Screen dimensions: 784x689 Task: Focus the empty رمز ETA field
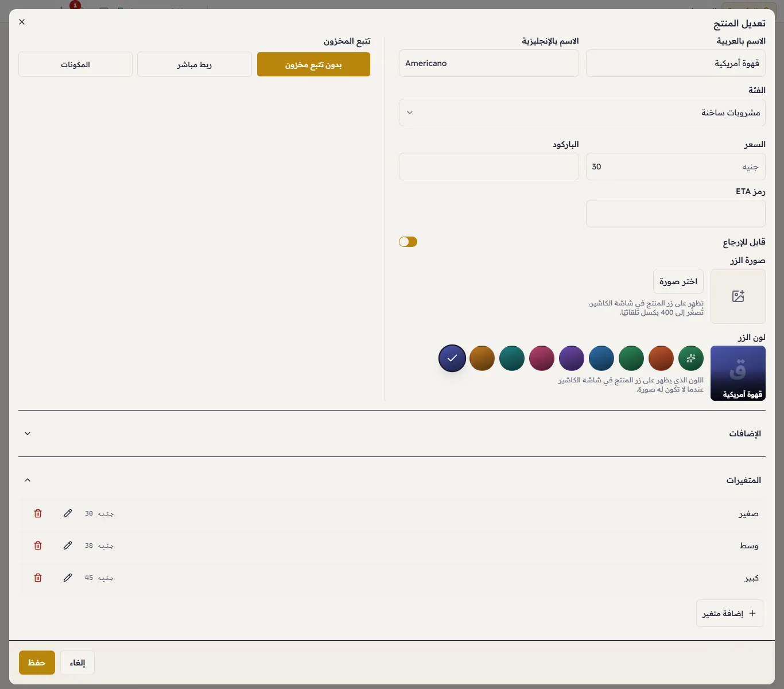coord(676,214)
